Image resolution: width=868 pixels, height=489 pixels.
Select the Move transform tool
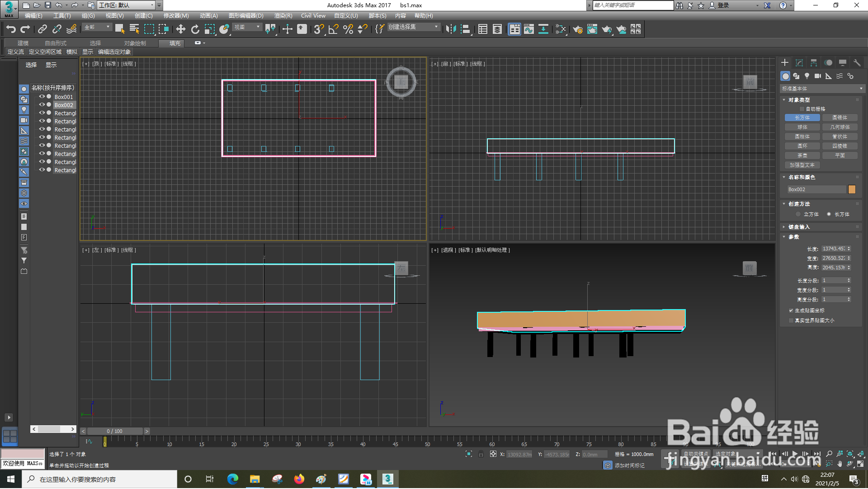tap(180, 29)
